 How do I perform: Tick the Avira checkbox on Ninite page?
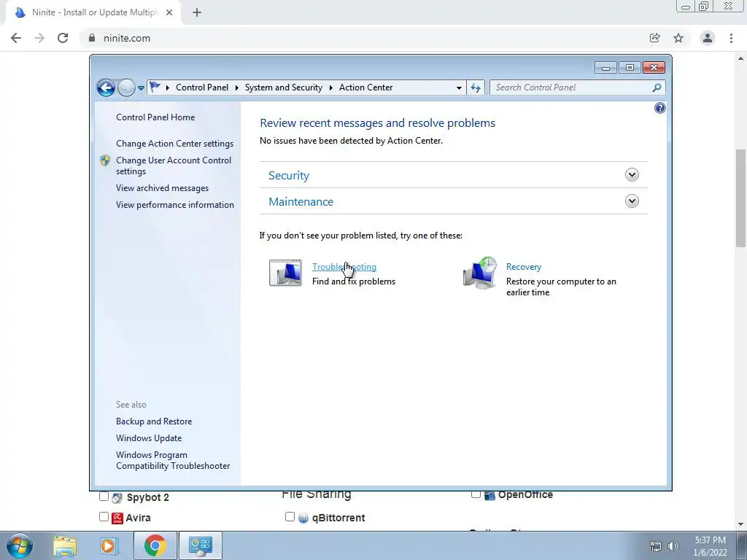(104, 517)
